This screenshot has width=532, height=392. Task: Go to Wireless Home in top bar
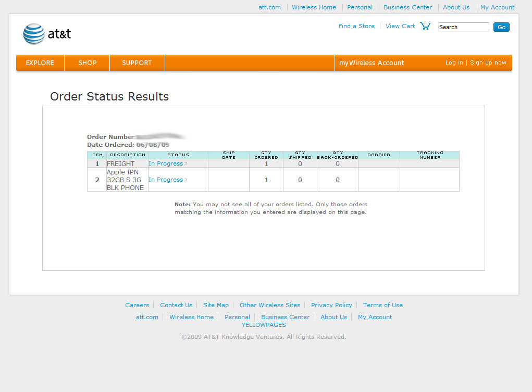click(314, 7)
